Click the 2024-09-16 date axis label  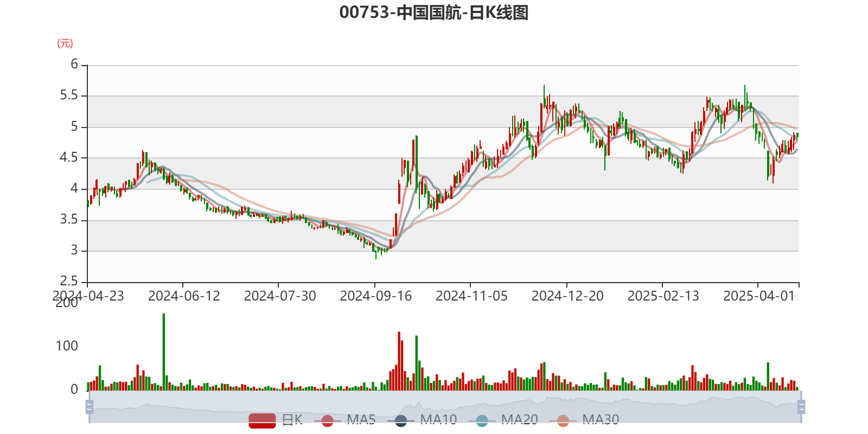tap(376, 296)
